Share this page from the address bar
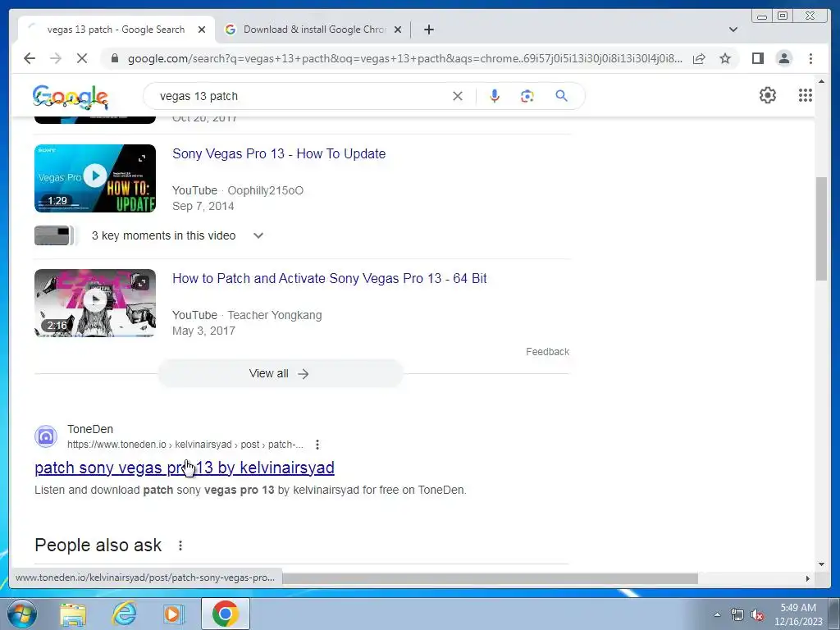 coord(699,58)
